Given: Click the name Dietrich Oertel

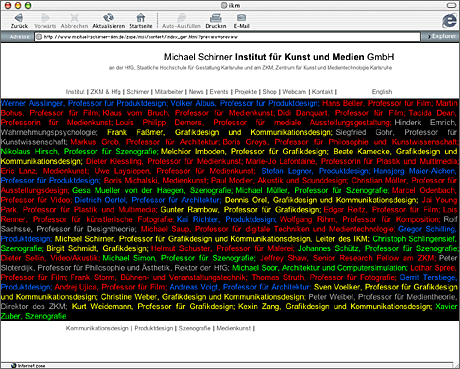Looking at the screenshot, I should 100,200.
